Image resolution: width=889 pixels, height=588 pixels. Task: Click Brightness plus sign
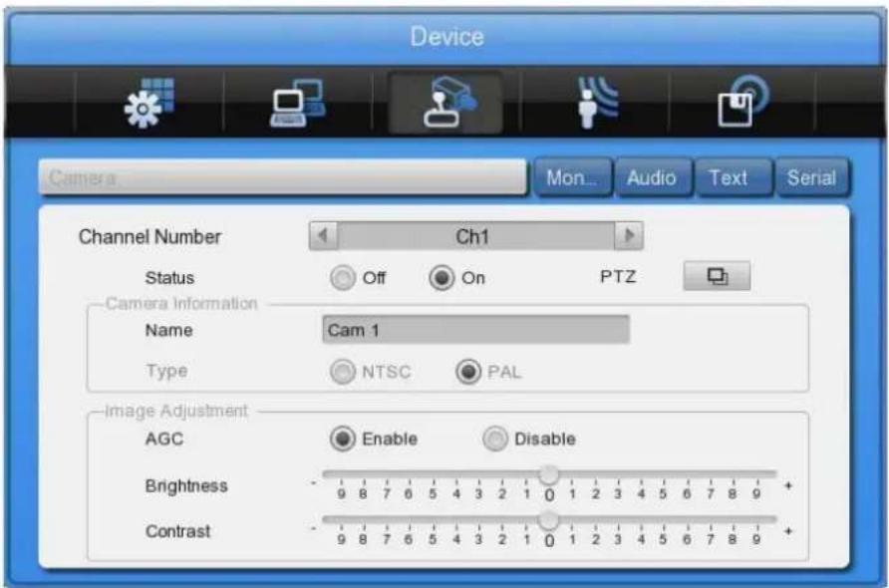788,486
